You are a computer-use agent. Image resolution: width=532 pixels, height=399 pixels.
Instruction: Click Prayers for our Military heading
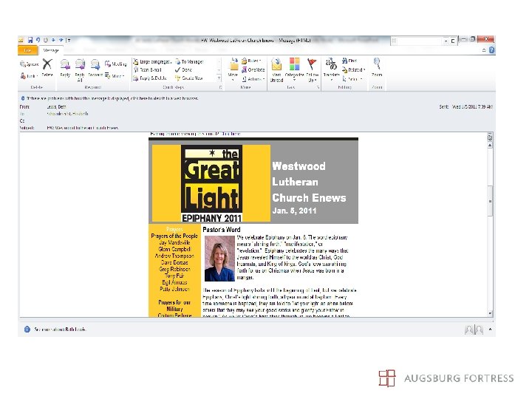pyautogui.click(x=174, y=306)
